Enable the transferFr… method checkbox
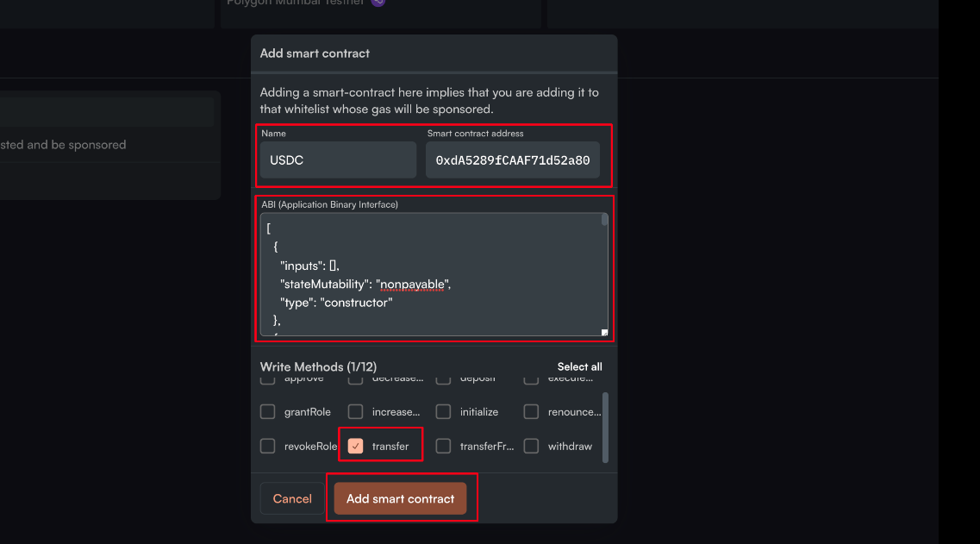This screenshot has height=544, width=980. [x=444, y=446]
